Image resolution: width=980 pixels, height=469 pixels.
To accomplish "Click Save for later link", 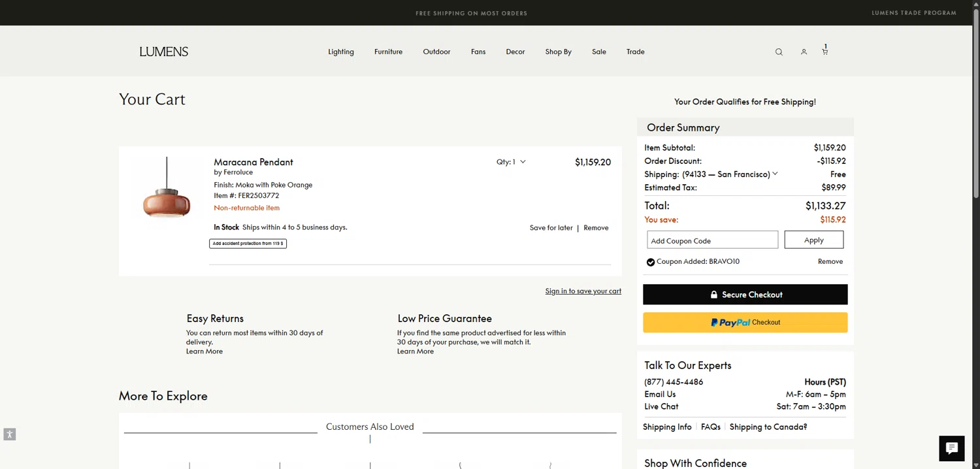I will tap(551, 228).
